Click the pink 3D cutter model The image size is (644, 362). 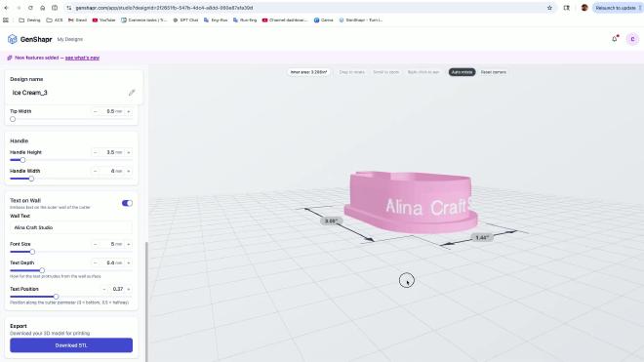coord(411,202)
